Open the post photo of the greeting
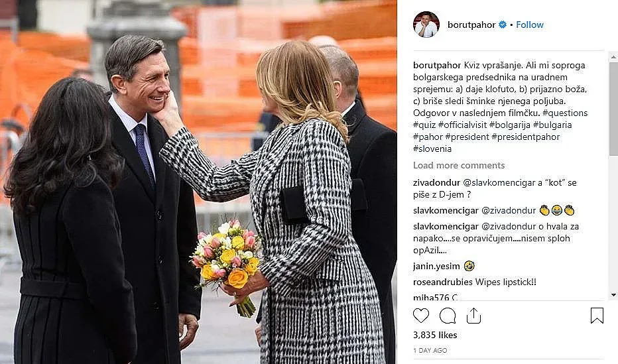The image size is (618, 364). pos(198,182)
